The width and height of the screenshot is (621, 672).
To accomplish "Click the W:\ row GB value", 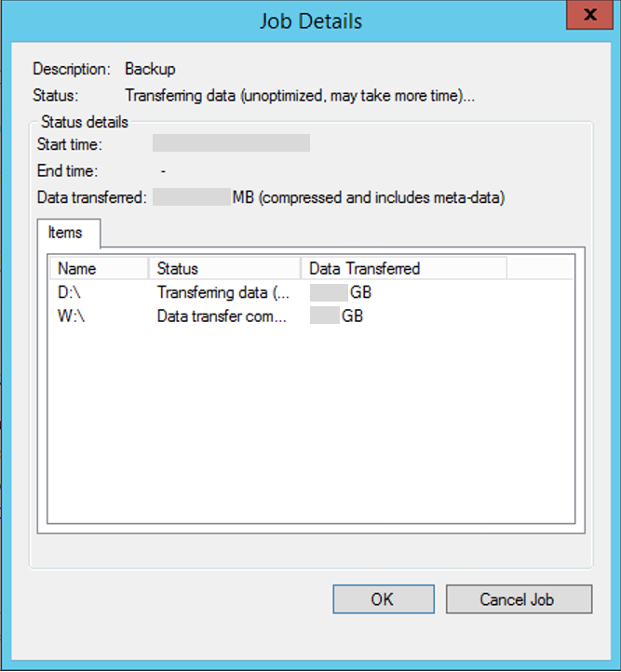I will tap(336, 316).
